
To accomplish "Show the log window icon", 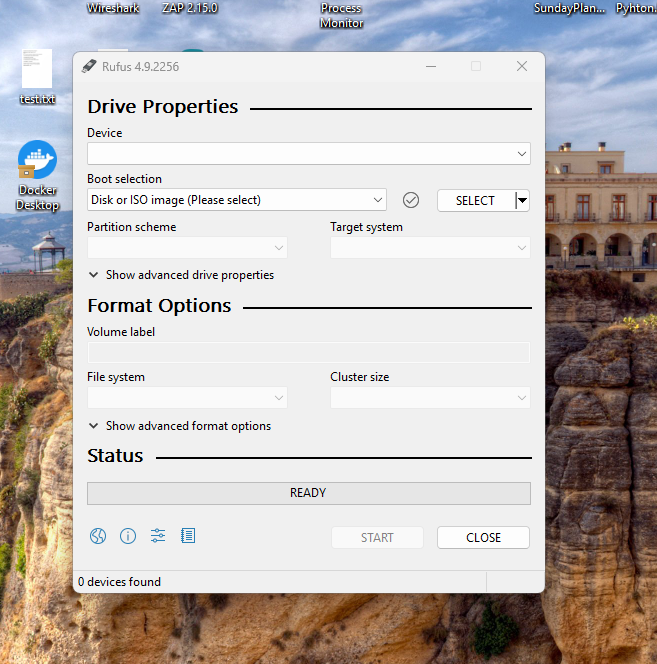I will point(188,536).
